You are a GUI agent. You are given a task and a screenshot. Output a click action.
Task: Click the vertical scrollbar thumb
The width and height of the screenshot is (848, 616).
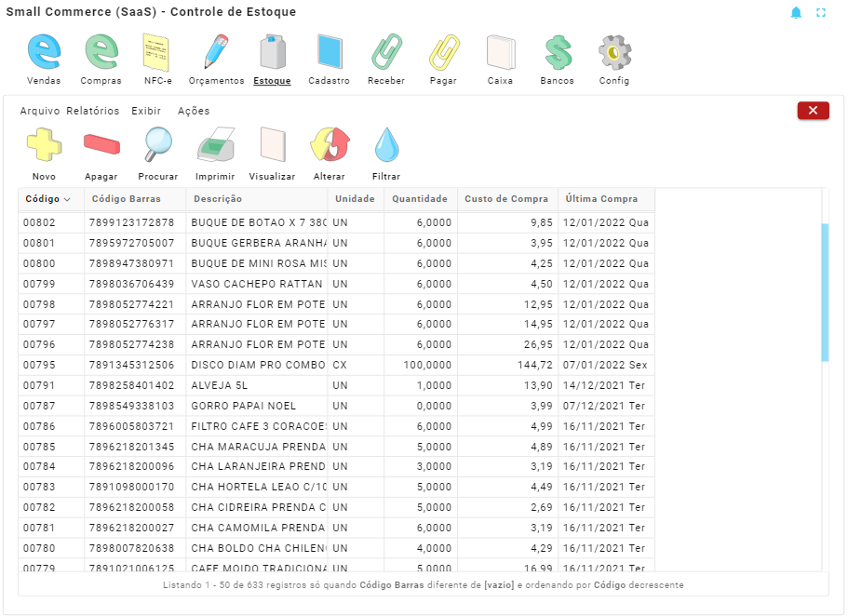(824, 291)
